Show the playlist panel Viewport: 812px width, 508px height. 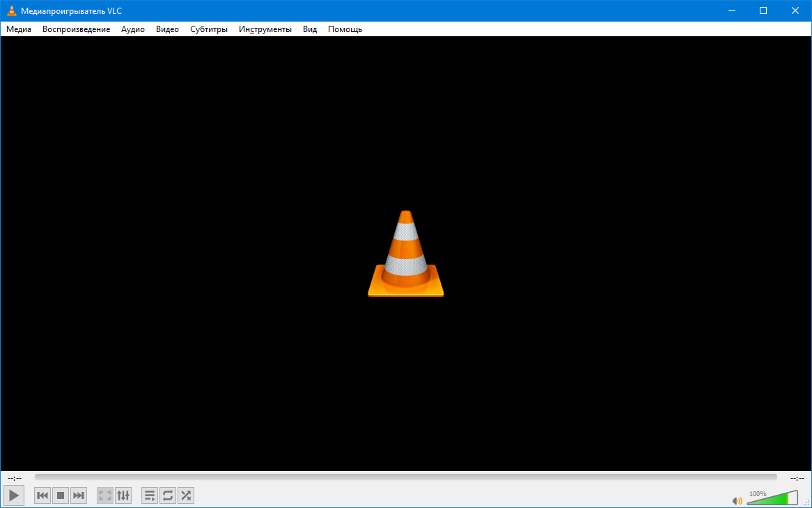click(150, 495)
